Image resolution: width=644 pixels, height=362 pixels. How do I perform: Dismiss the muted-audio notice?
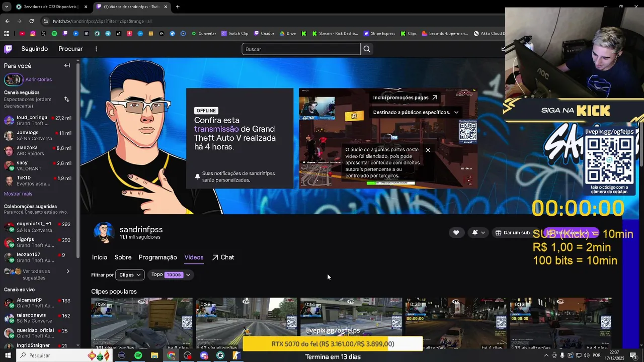428,150
